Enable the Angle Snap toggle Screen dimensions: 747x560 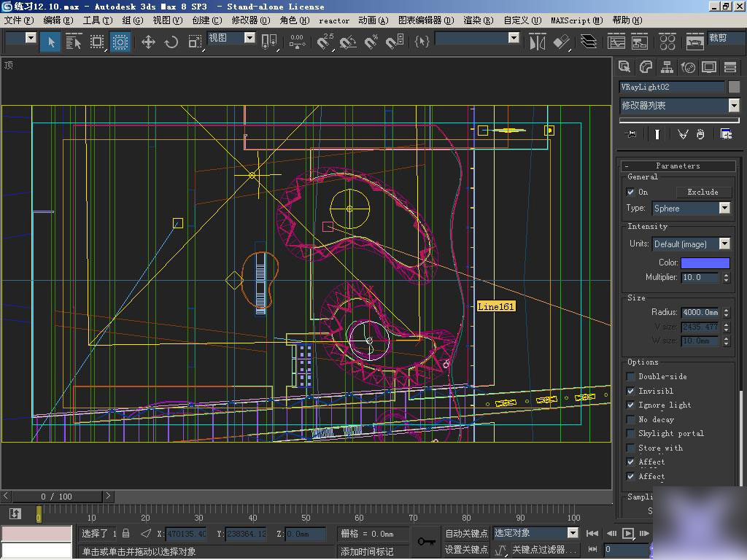click(x=348, y=42)
